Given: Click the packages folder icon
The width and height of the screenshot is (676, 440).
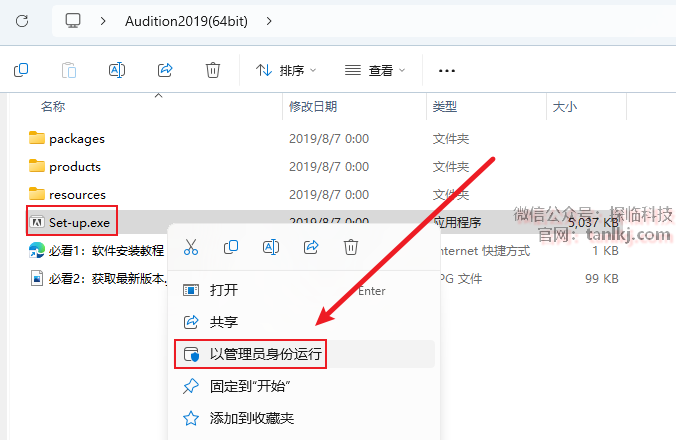Looking at the screenshot, I should pos(37,138).
